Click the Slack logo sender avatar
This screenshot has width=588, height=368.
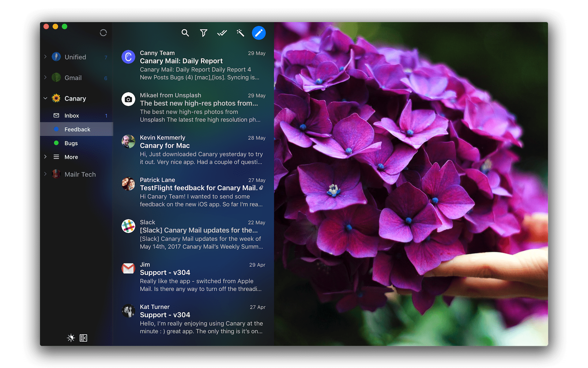tap(128, 226)
